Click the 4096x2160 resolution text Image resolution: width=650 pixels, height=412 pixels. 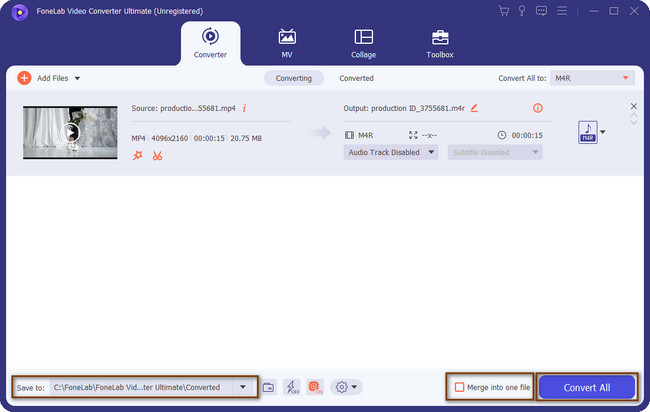[170, 138]
